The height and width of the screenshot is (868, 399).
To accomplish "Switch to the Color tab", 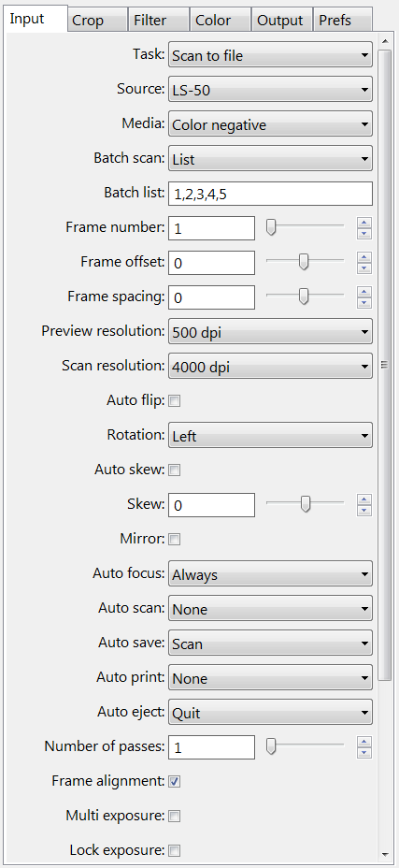I will click(221, 20).
